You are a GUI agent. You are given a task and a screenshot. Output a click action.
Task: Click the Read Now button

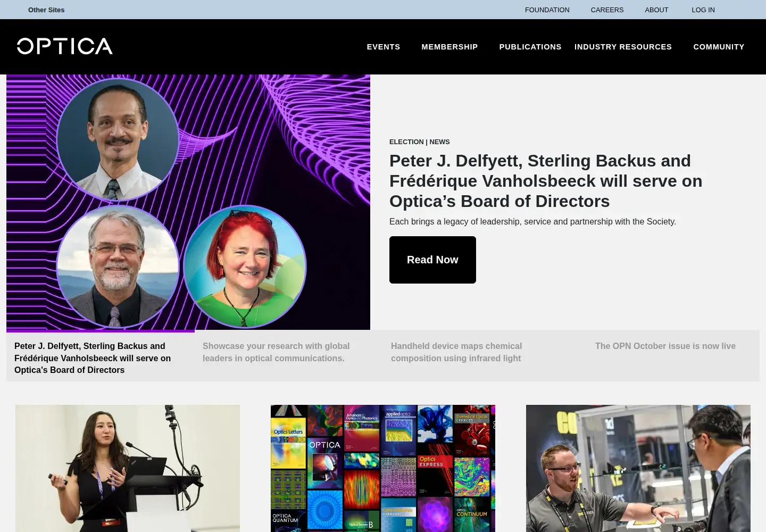432,260
